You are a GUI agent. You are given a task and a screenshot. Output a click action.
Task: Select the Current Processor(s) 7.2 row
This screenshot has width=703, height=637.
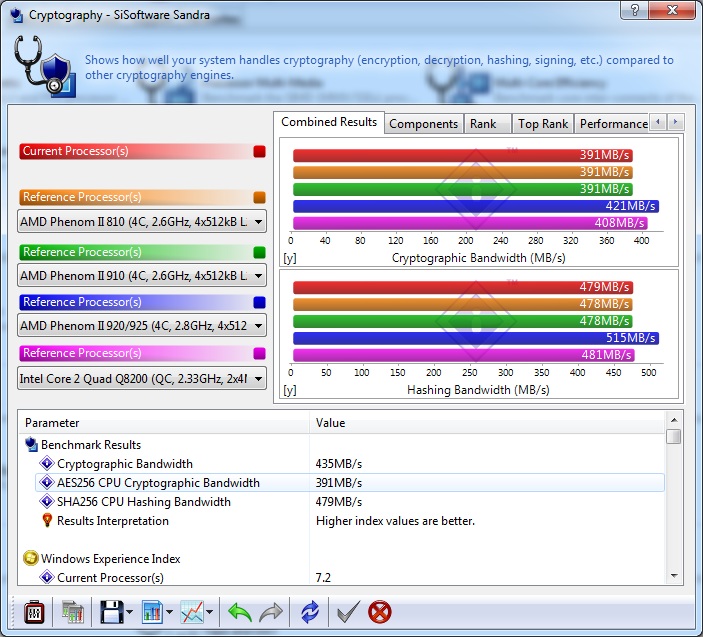click(x=350, y=577)
